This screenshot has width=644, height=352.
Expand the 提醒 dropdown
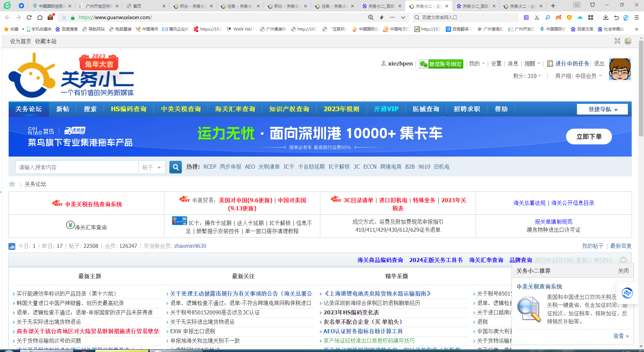[533, 63]
